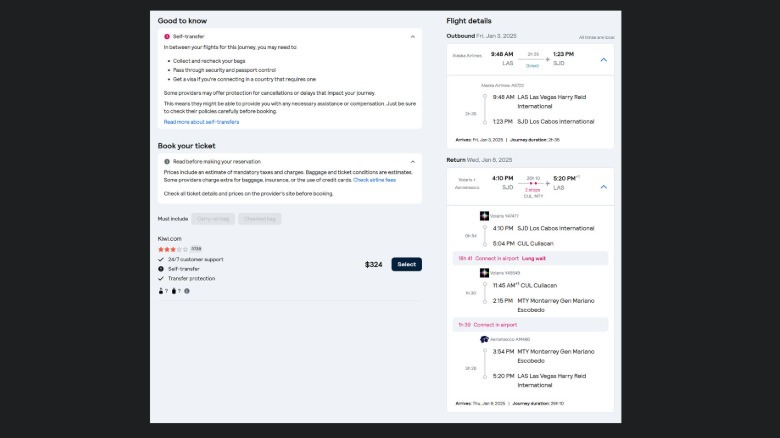
Task: Open the 'Check airline fees' link
Action: (374, 180)
